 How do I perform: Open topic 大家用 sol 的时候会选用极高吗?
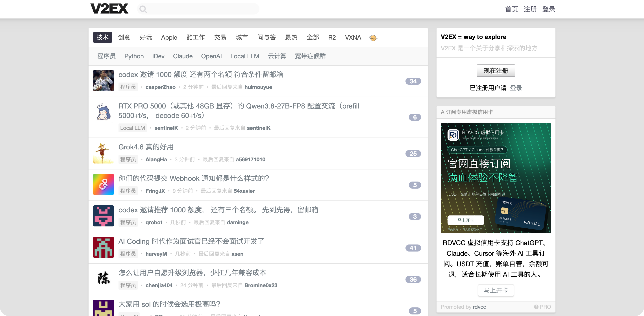(x=169, y=304)
